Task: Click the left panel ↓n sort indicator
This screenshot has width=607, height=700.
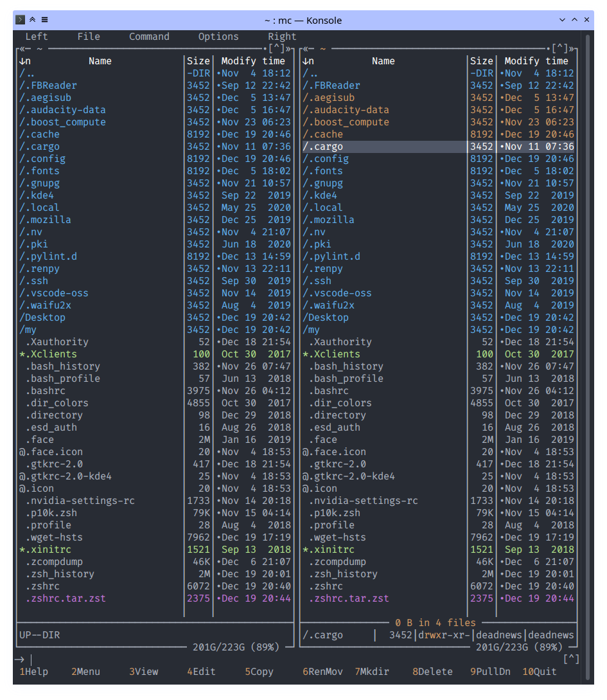Action: click(x=25, y=61)
